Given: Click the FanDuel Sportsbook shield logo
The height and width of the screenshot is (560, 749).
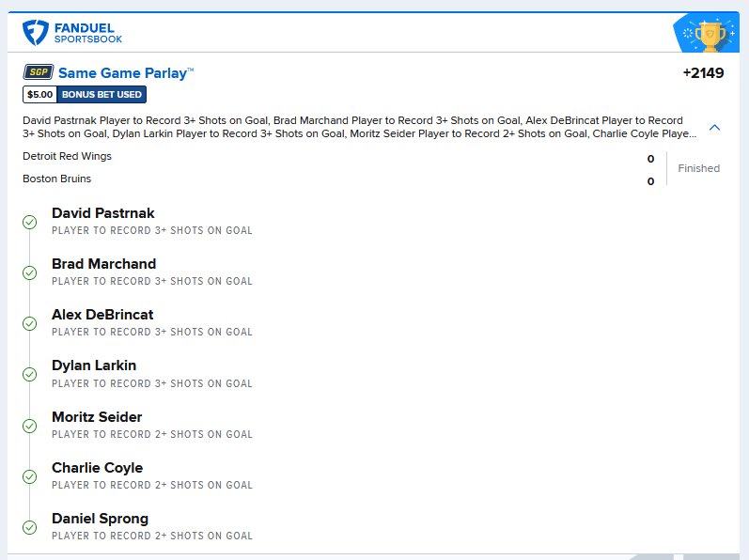Looking at the screenshot, I should (x=36, y=33).
